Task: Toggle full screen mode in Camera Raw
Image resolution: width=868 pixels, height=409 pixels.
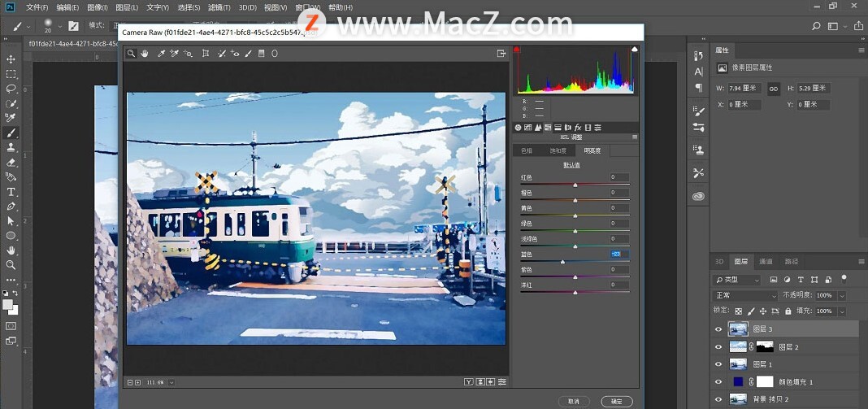Action: pyautogui.click(x=501, y=54)
